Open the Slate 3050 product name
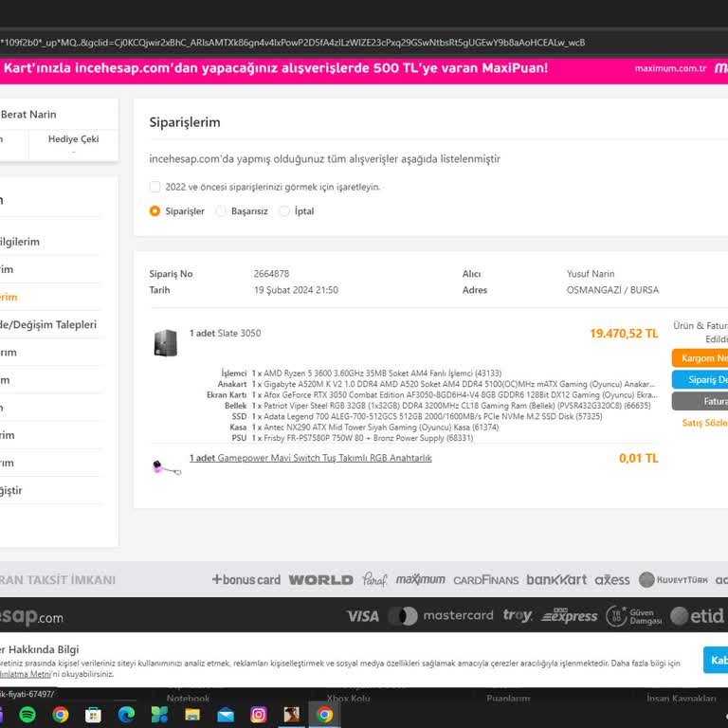The width and height of the screenshot is (728, 728). click(x=239, y=333)
